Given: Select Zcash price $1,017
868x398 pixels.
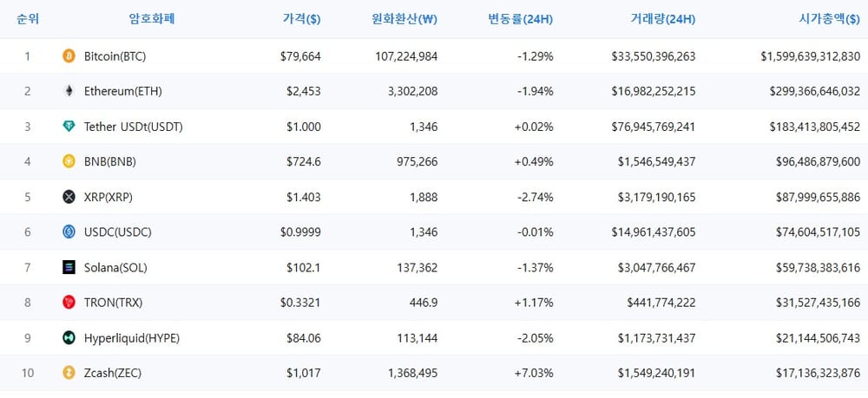Looking at the screenshot, I should coord(303,373).
